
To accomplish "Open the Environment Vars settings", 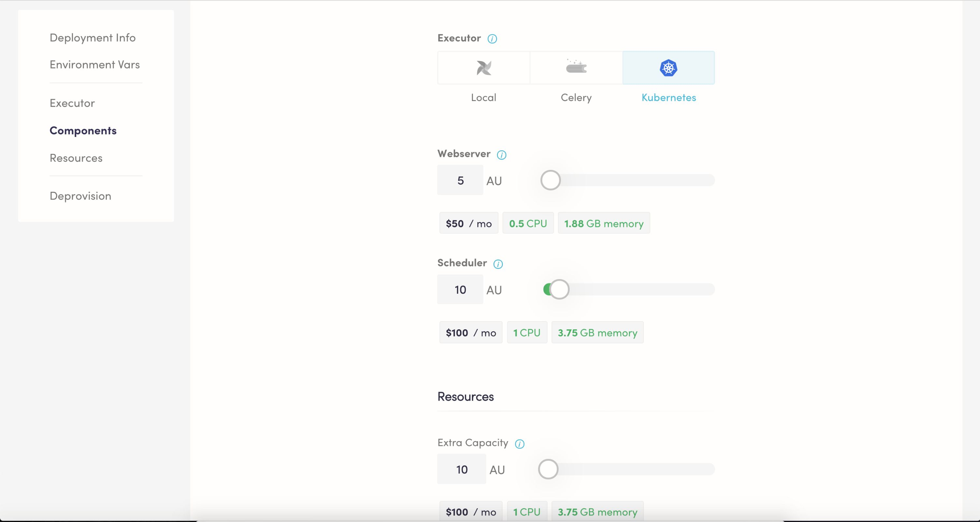I will [95, 64].
